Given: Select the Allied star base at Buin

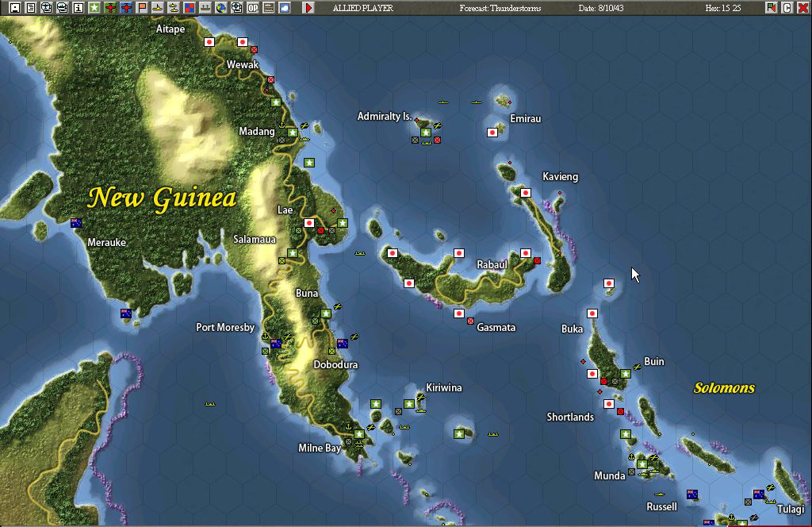Looking at the screenshot, I should [626, 374].
